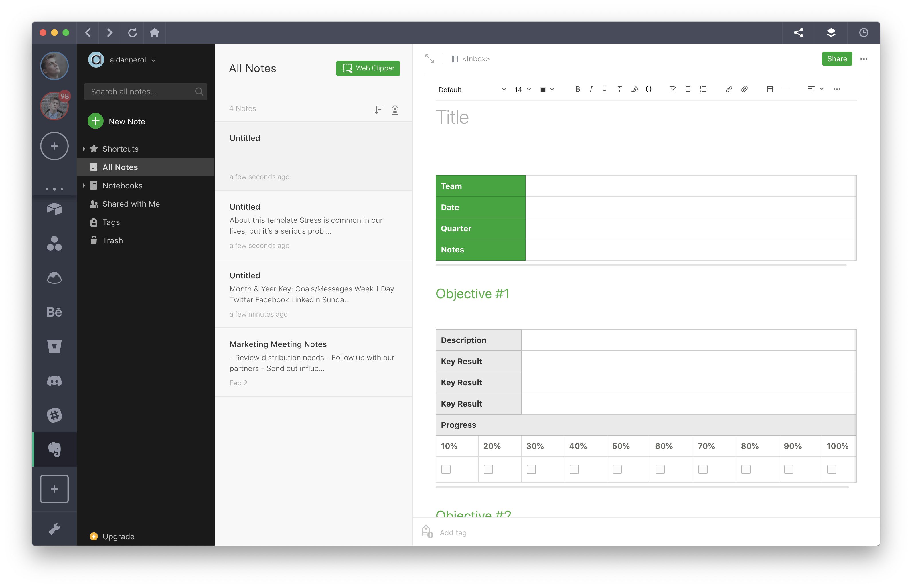Toggle the 50% progress checkbox
The width and height of the screenshot is (912, 588).
(x=617, y=469)
